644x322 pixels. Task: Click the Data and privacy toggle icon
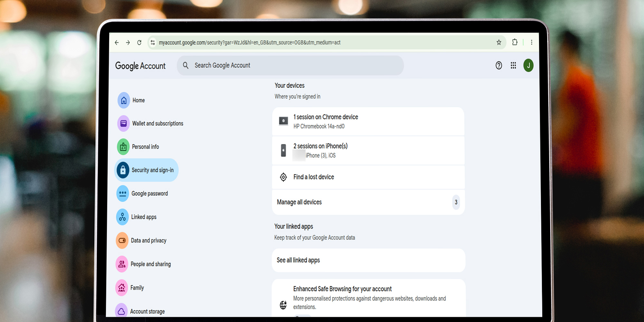122,241
